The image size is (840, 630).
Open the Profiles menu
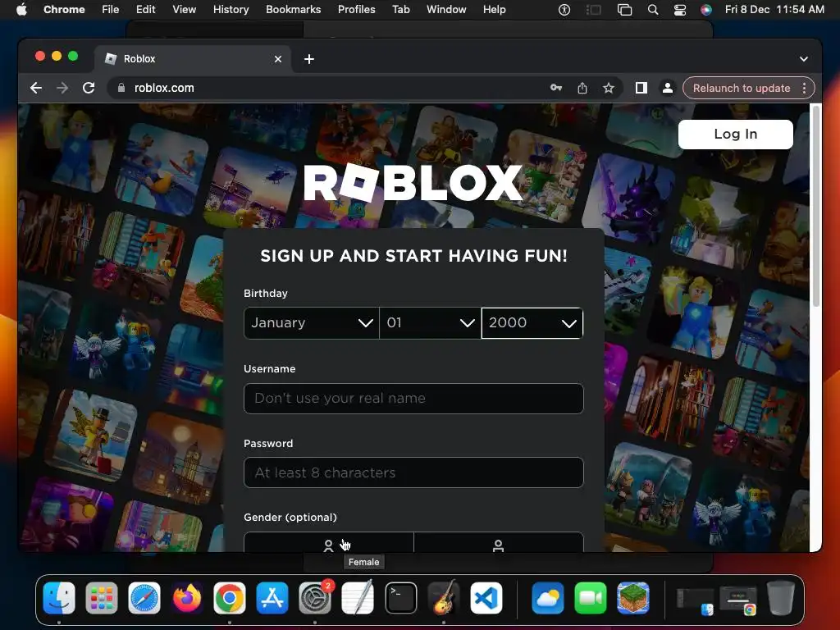[356, 10]
